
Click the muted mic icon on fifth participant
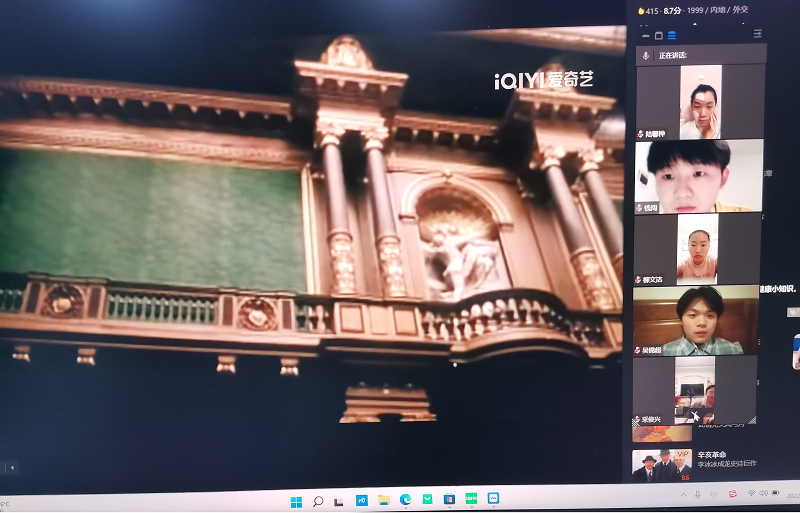pos(636,420)
